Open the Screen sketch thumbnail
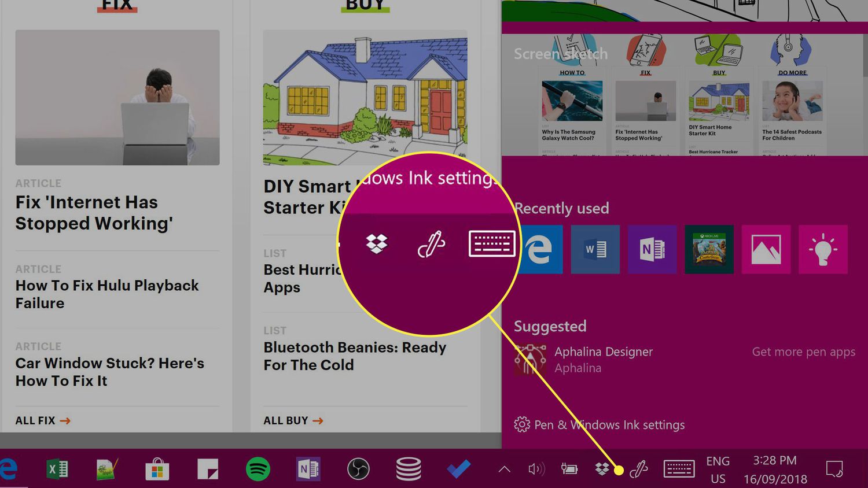This screenshot has width=868, height=488. (682, 95)
